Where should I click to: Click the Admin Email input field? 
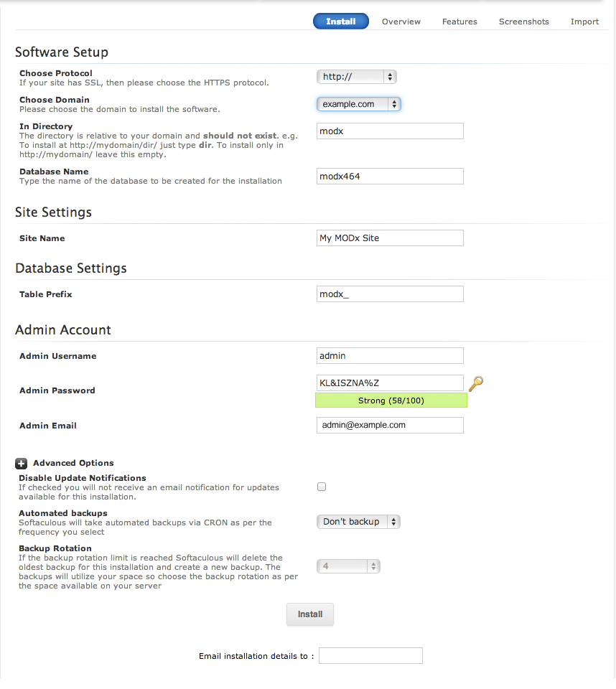pos(390,426)
